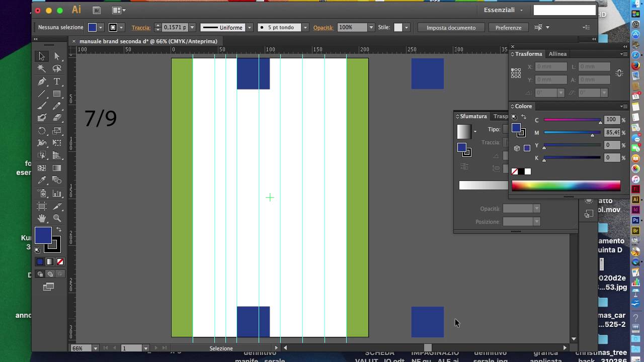Enable Draw Normal mode
644x362 pixels.
click(40, 274)
